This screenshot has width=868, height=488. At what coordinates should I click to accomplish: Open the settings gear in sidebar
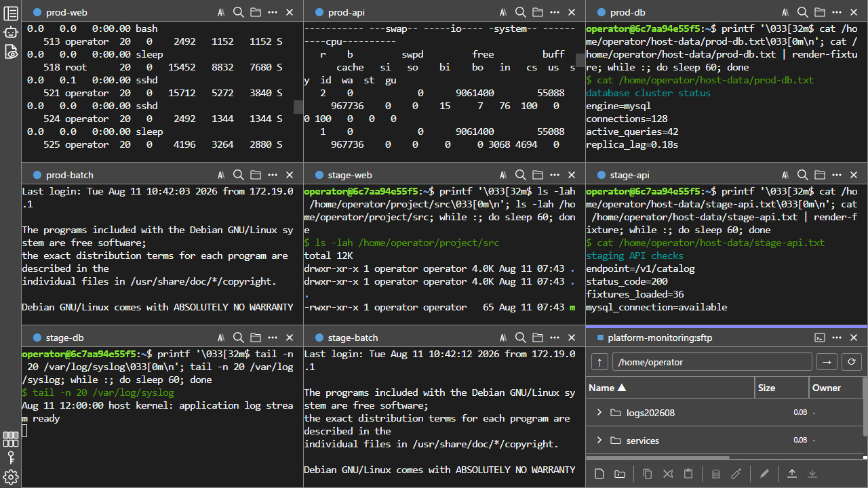coord(11,476)
